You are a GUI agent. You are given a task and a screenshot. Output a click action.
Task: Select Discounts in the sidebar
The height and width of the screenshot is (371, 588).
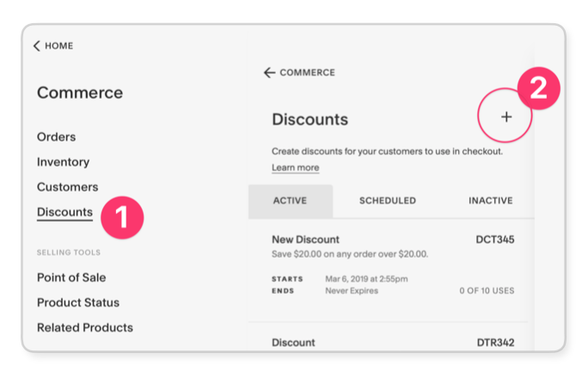[64, 212]
